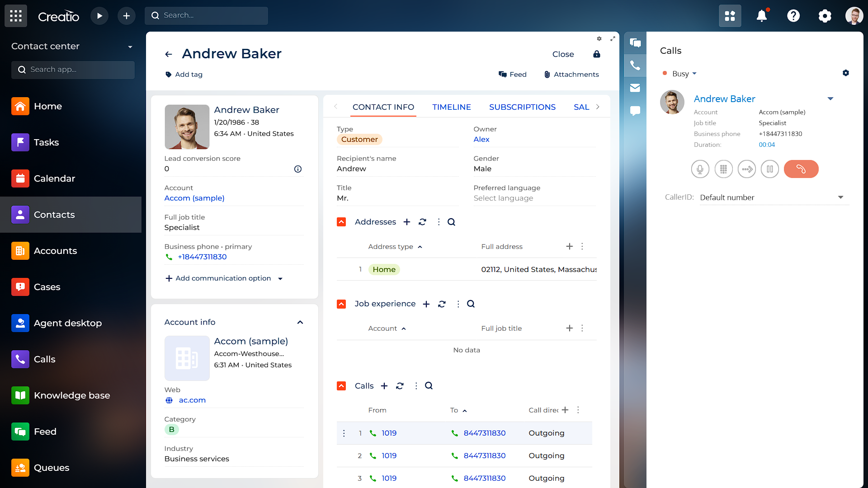Open the user profile avatar
The width and height of the screenshot is (868, 488).
[854, 16]
